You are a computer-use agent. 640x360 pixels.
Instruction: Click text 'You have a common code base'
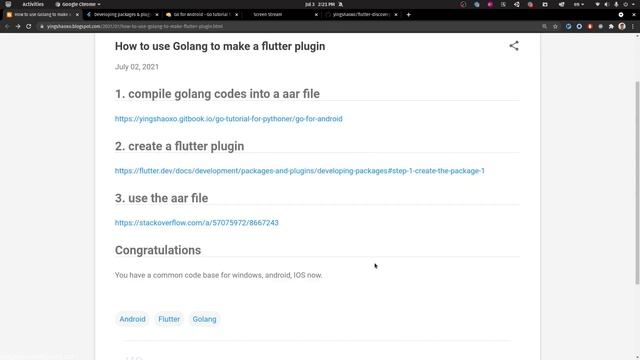click(x=218, y=275)
